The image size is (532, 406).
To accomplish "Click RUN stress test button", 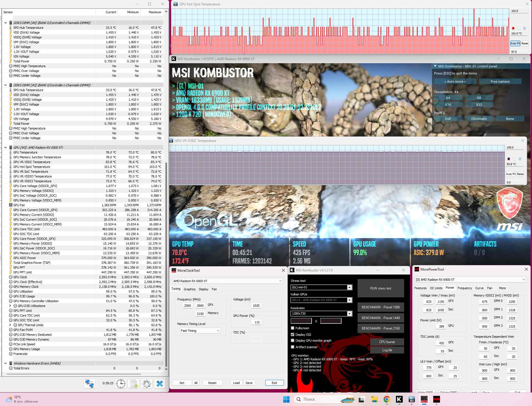I will tap(381, 288).
